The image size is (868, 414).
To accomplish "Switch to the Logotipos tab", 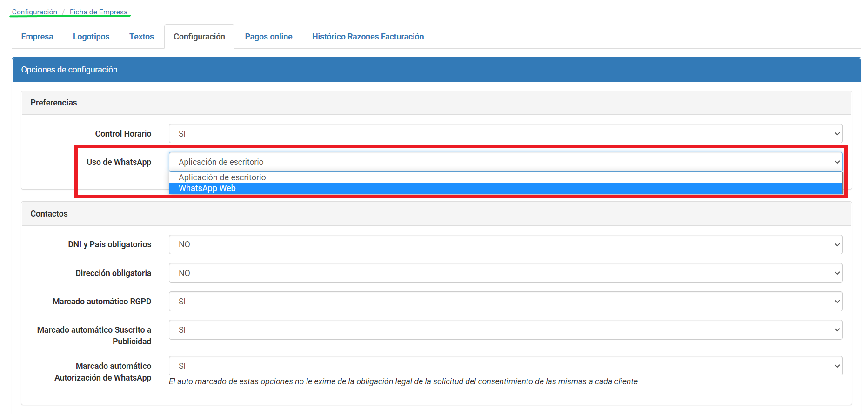I will click(91, 37).
